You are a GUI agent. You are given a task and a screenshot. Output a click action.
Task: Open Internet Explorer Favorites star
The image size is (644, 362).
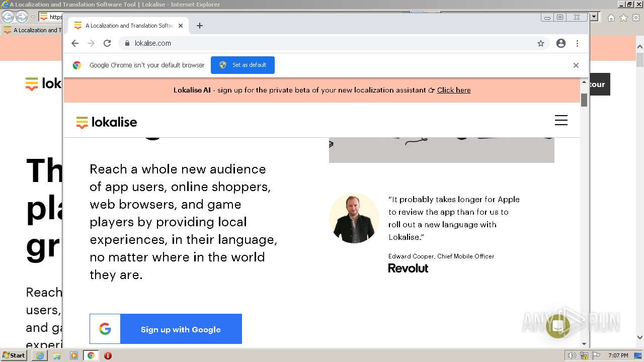623,18
